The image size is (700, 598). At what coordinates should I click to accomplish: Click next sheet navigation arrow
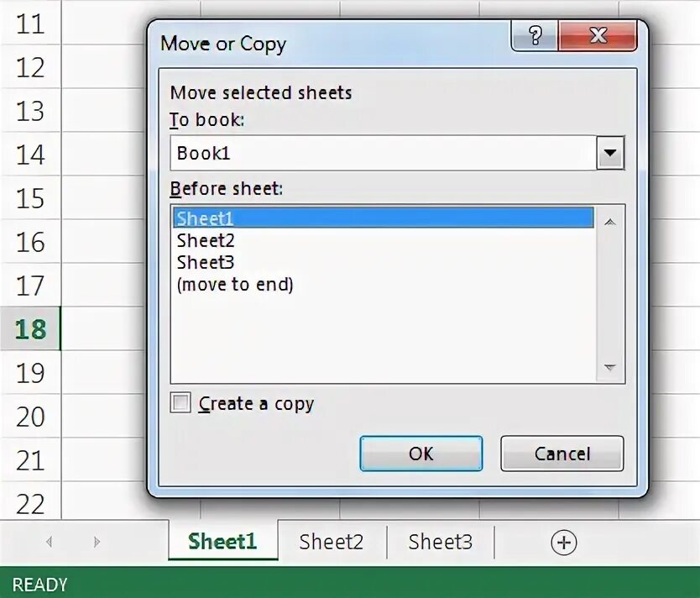(x=97, y=542)
